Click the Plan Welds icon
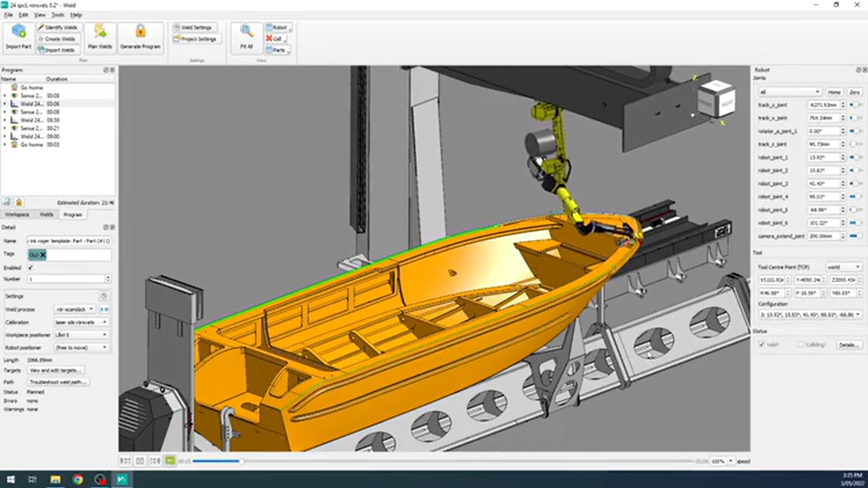 coord(100,32)
